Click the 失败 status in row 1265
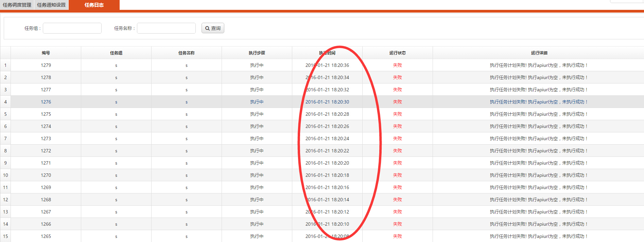 click(398, 236)
